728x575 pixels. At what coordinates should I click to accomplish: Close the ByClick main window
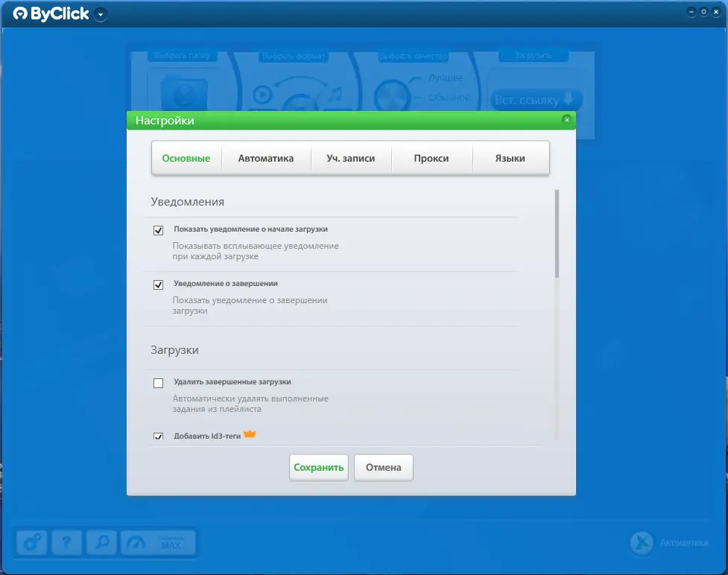tap(716, 12)
